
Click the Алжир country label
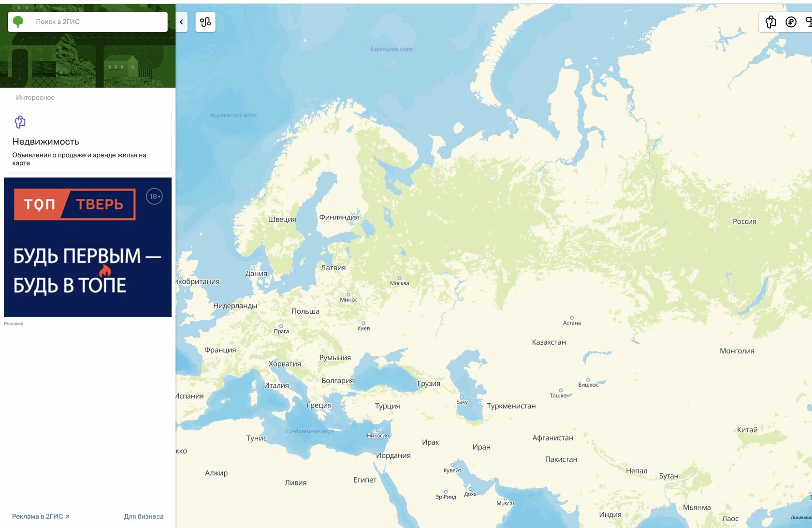[x=216, y=473]
